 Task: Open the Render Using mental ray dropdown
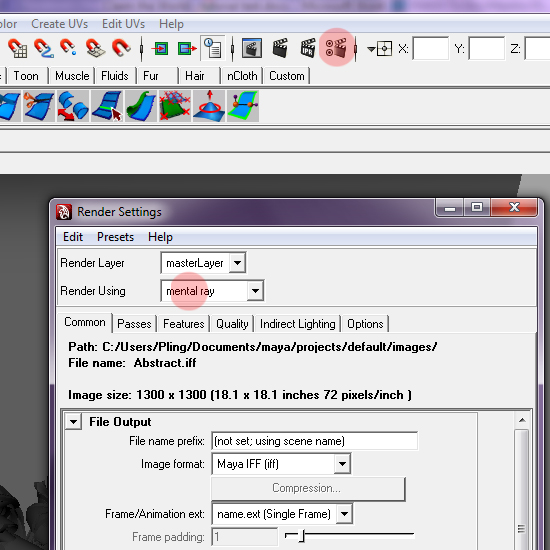(212, 290)
